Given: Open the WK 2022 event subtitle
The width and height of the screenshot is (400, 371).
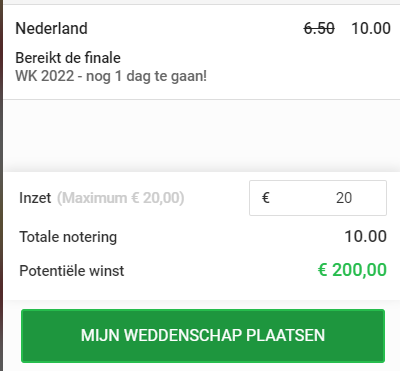Looking at the screenshot, I should pyautogui.click(x=111, y=76).
